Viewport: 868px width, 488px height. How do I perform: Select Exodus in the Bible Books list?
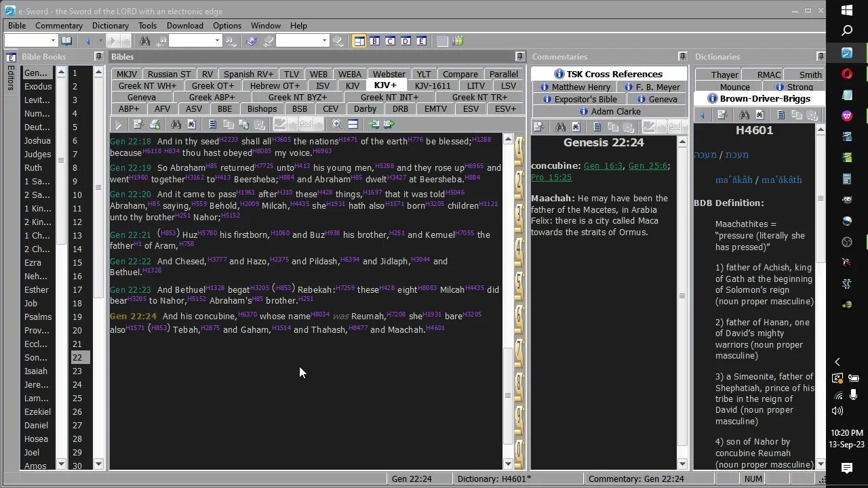coord(38,86)
